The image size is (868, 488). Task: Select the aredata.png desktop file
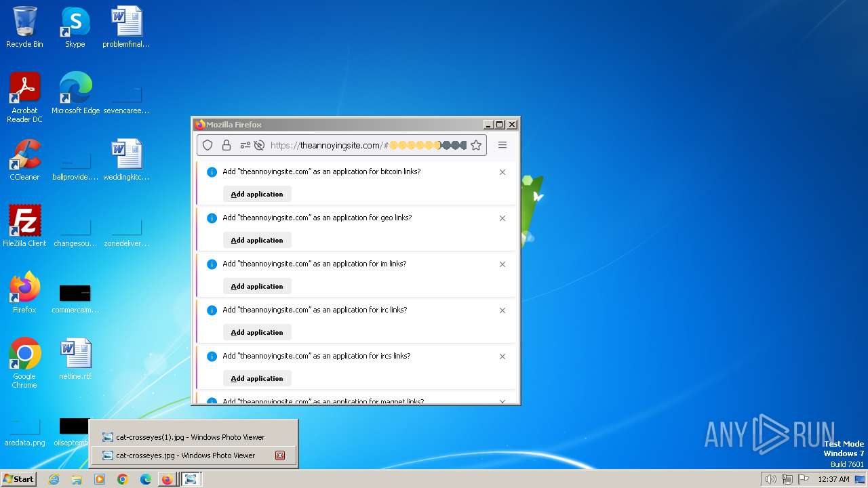point(24,432)
